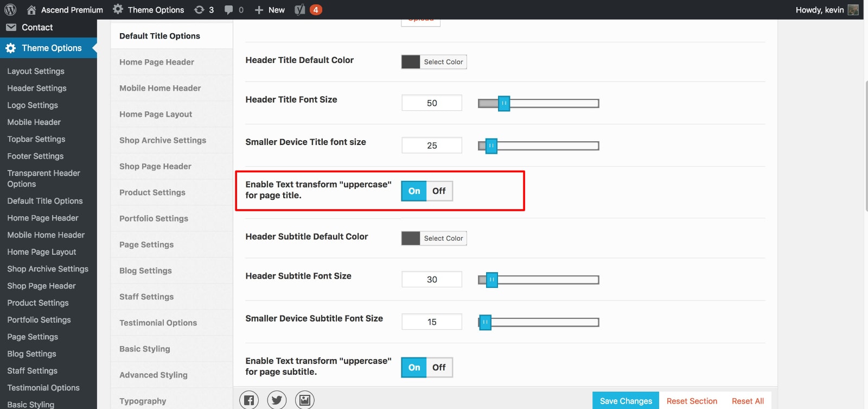Click Reset Section
This screenshot has height=409, width=868.
[x=692, y=401]
